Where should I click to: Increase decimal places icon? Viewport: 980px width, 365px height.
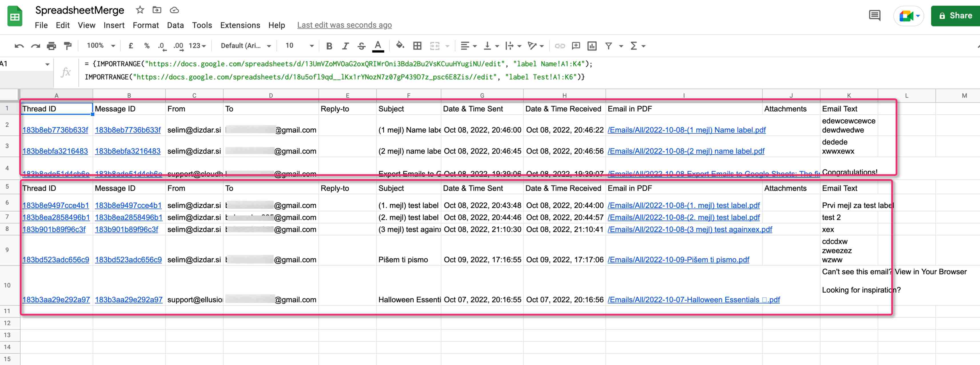[x=178, y=46]
